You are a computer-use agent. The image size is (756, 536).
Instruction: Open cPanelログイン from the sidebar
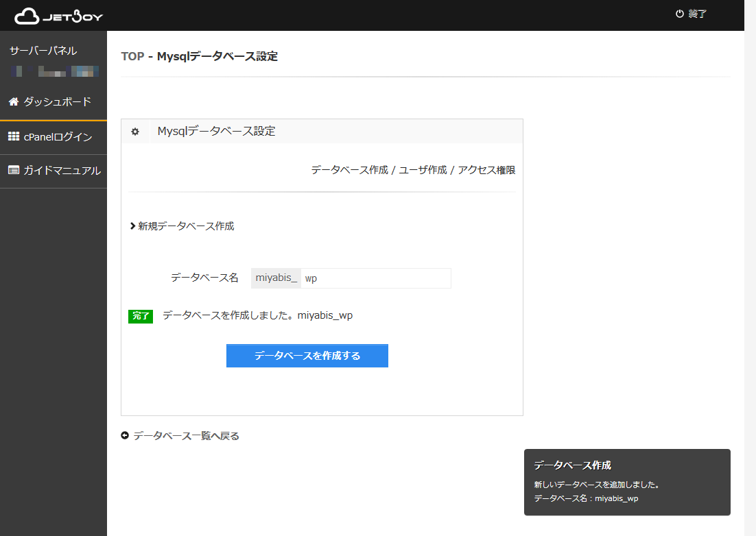(x=58, y=136)
